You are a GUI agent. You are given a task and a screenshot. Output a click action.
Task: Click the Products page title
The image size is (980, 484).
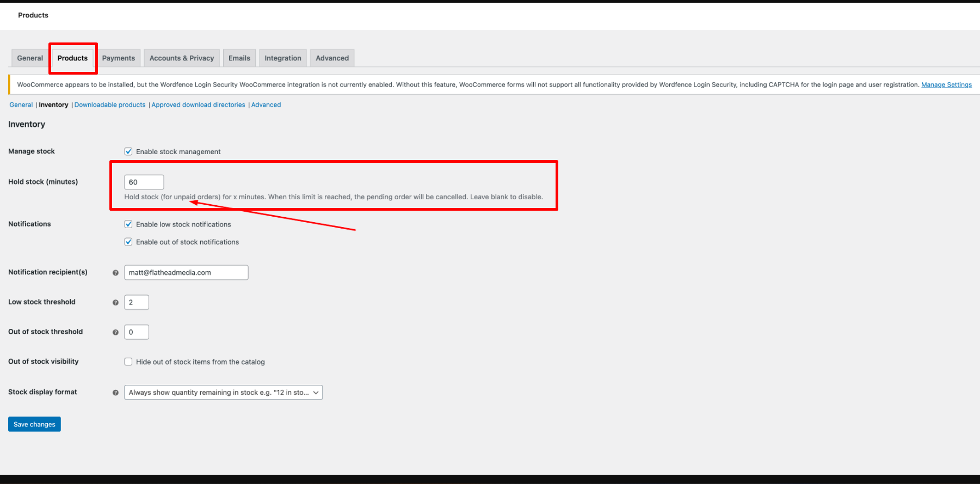[x=33, y=15]
